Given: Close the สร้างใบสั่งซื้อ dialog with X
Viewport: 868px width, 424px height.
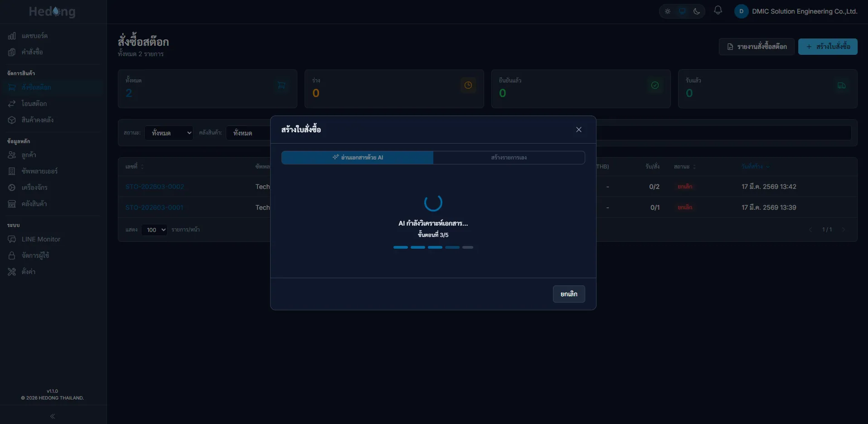Looking at the screenshot, I should tap(579, 130).
